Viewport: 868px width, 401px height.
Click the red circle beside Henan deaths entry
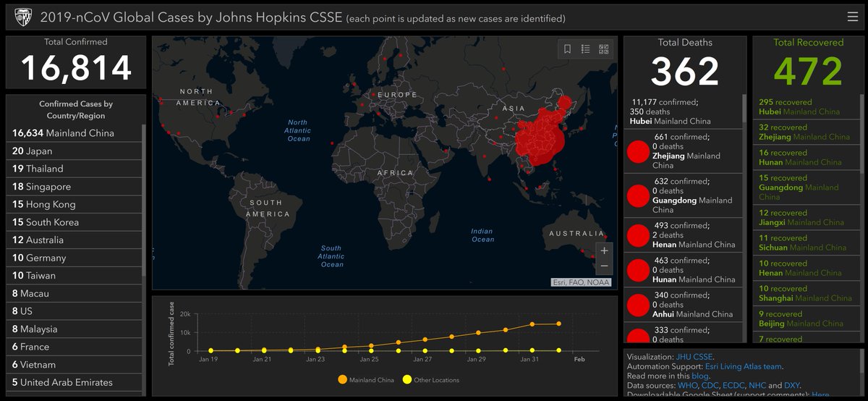pyautogui.click(x=637, y=235)
